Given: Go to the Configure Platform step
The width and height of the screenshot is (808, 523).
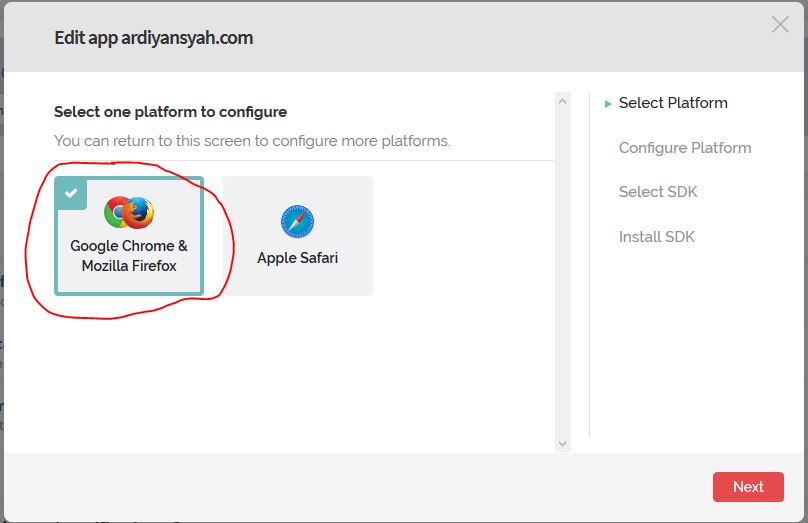Looking at the screenshot, I should click(685, 148).
